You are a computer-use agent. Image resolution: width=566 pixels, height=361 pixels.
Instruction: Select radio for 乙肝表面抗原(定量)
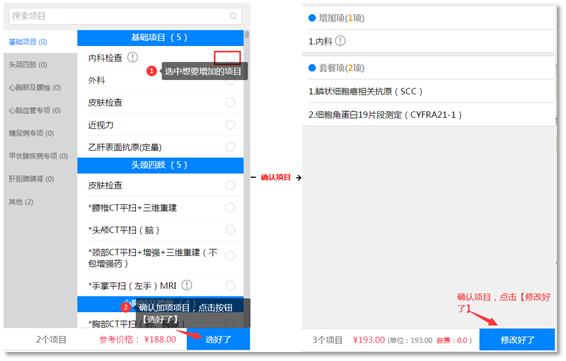click(x=230, y=147)
